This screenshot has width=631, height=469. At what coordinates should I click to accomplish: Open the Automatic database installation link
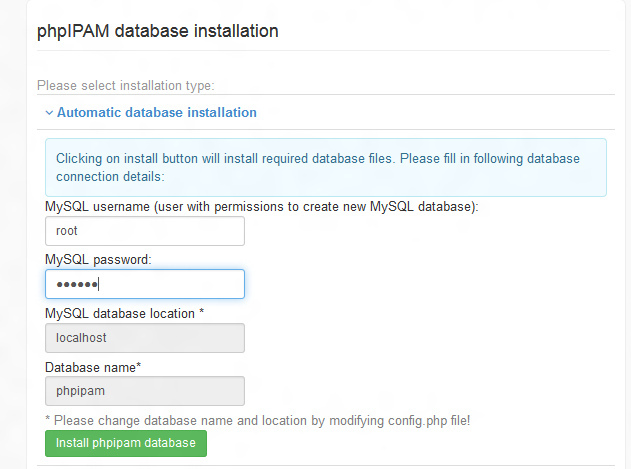pos(156,113)
